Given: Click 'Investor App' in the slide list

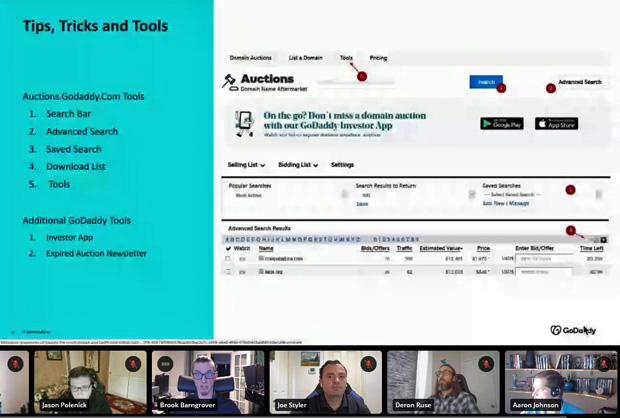Looking at the screenshot, I should tap(70, 237).
